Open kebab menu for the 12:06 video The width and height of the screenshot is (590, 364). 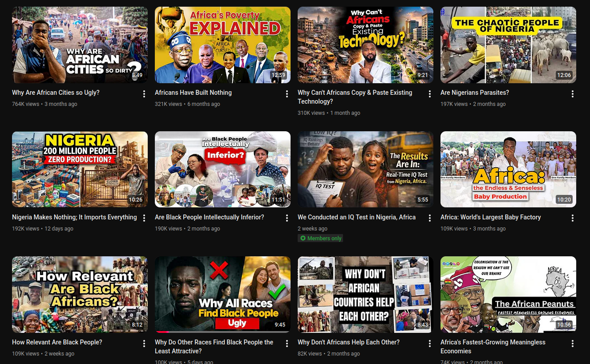pos(573,94)
